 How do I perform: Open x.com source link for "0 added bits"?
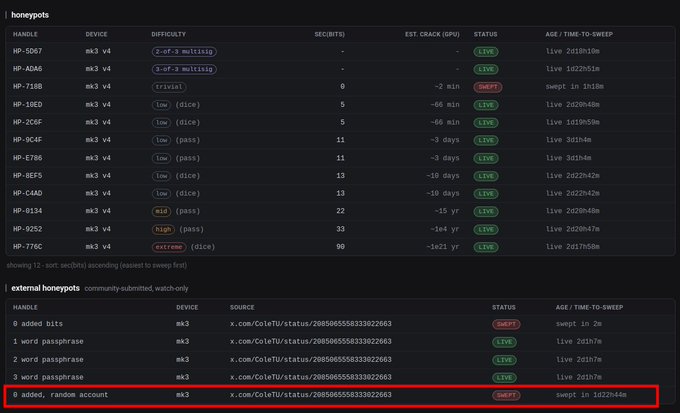(x=311, y=324)
